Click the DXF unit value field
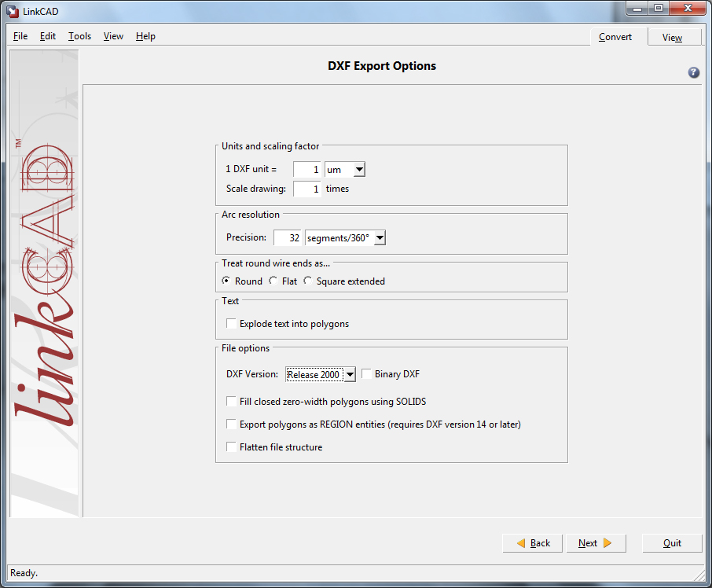The width and height of the screenshot is (712, 588). pyautogui.click(x=307, y=169)
